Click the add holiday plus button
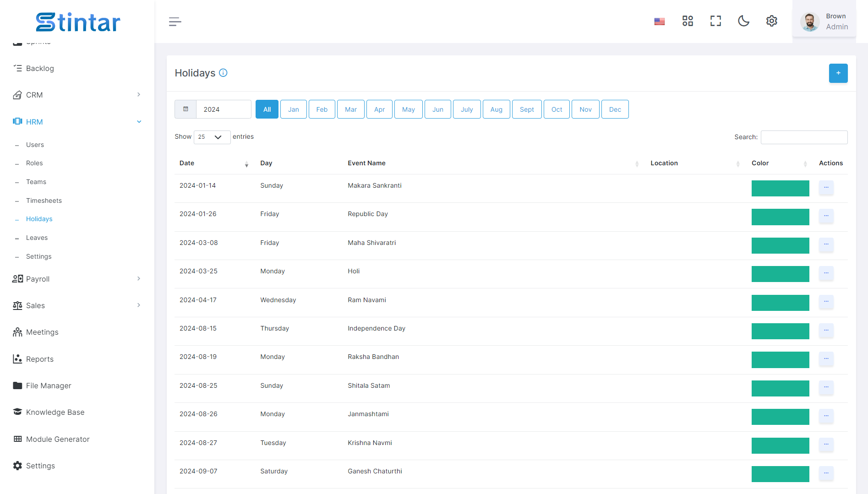 pos(838,73)
